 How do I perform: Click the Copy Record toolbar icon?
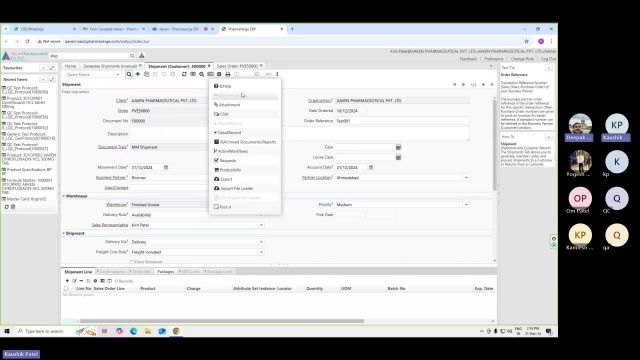tap(147, 74)
